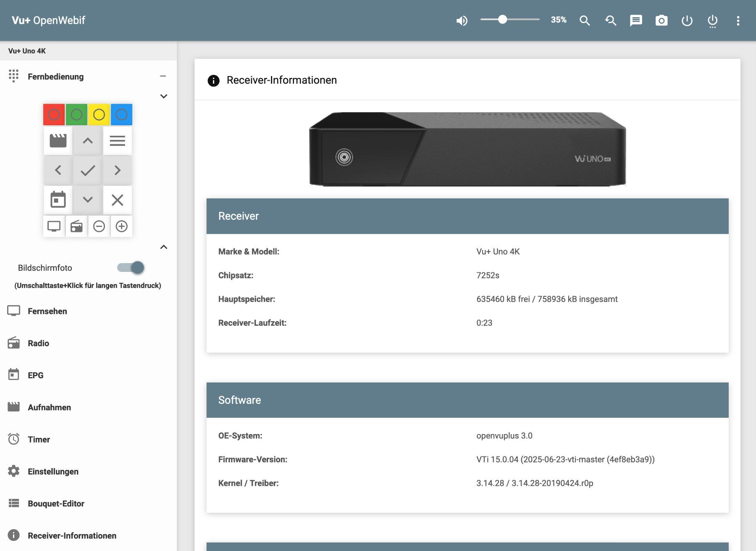Open the remote menu hamburger button
The height and width of the screenshot is (551, 756).
[118, 141]
